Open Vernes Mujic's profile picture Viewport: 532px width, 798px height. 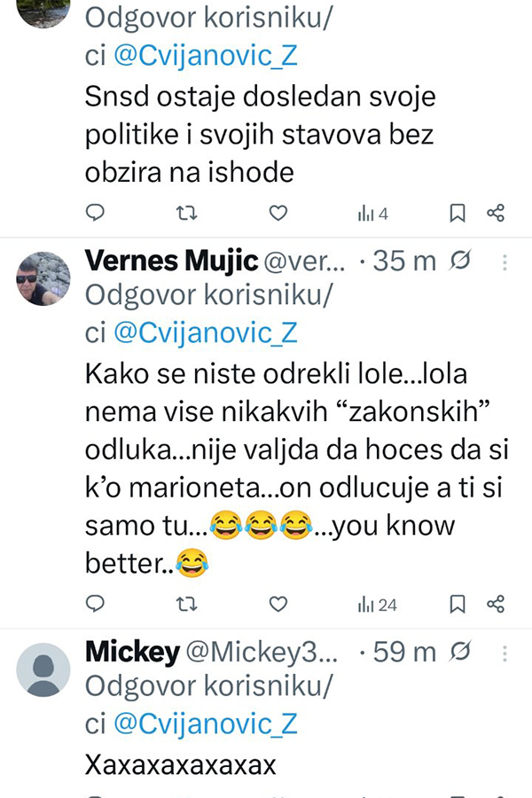(43, 278)
